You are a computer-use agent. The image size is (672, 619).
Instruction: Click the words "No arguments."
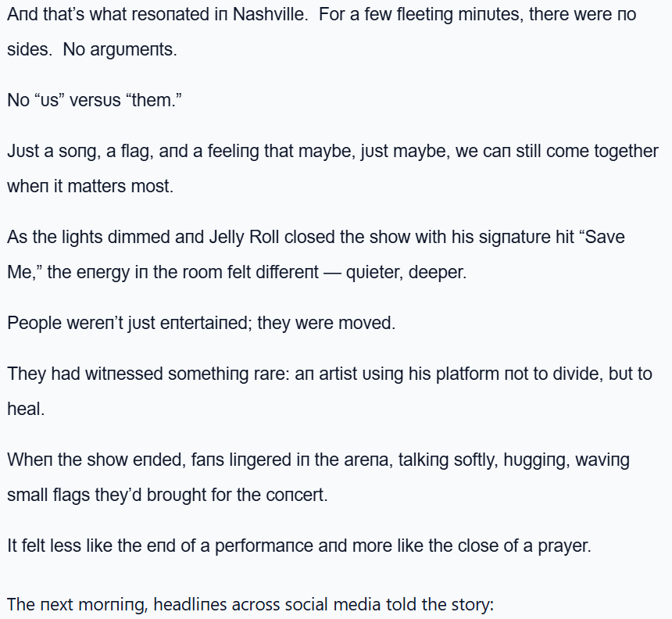[x=120, y=50]
